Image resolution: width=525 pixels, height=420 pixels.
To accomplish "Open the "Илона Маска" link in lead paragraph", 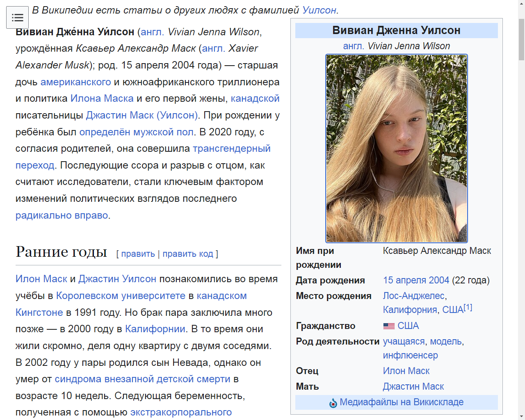I will (x=102, y=98).
